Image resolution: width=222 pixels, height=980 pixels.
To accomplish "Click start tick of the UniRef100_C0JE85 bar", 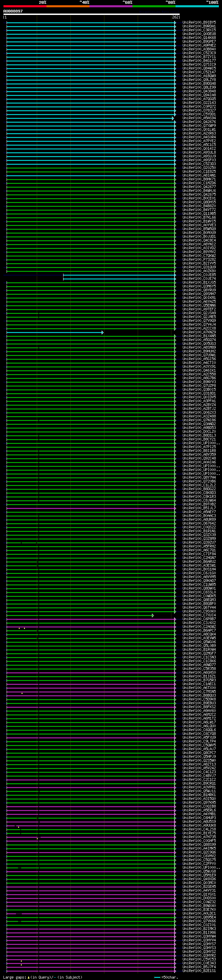I will coord(63,275).
